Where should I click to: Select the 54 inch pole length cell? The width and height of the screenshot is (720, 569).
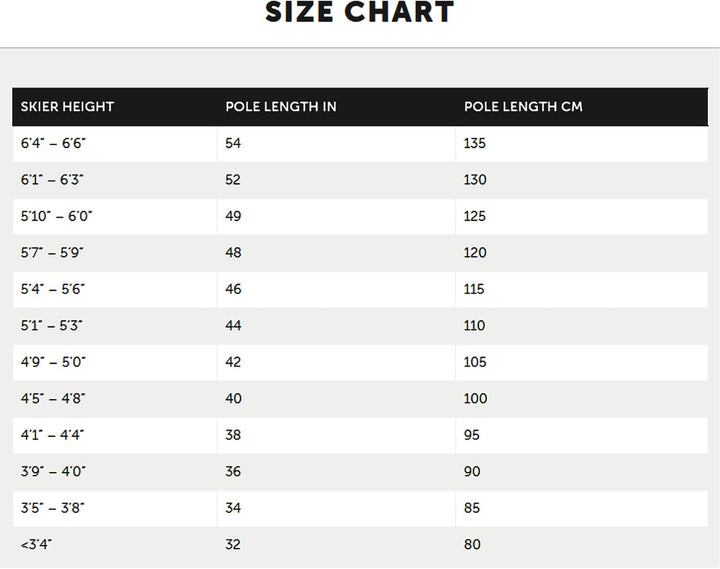(x=233, y=143)
